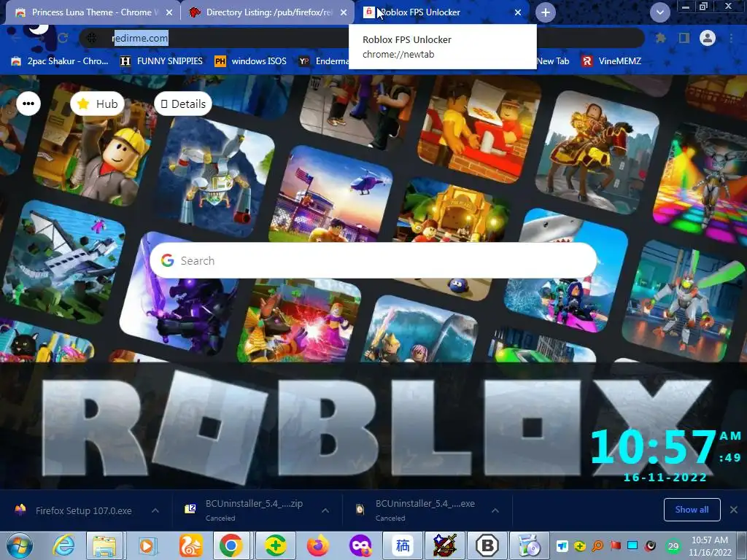Screen dimensions: 747x560
Task: Click the three-dots options button on page
Action: [28, 104]
